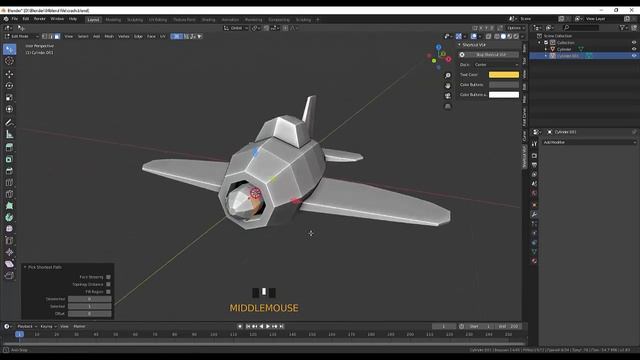Select the Rotate tool

[9, 86]
